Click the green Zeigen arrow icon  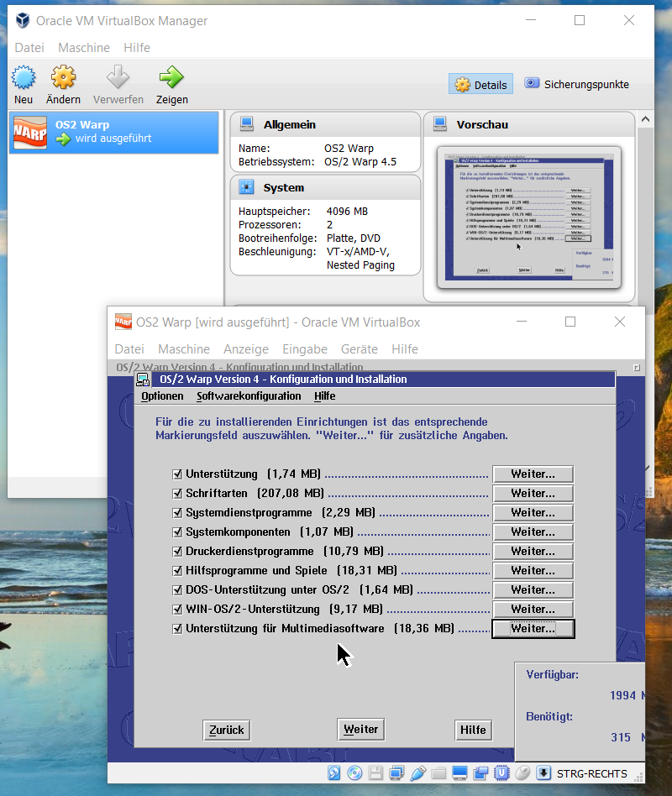coord(171,77)
